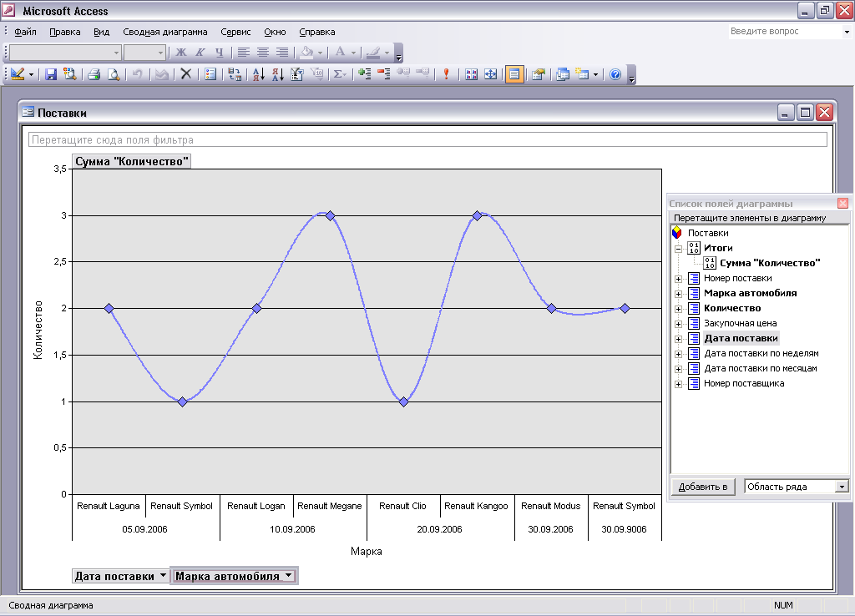Click the Добавить в button
855x616 pixels.
[x=703, y=487]
